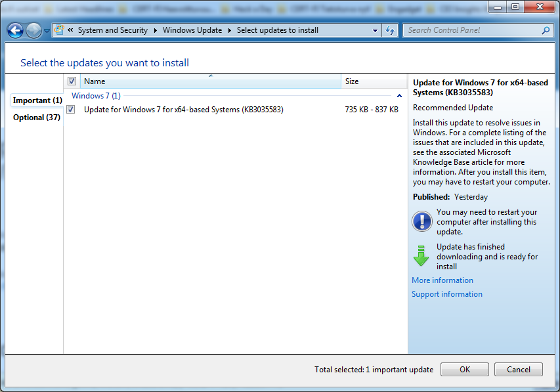This screenshot has height=392, width=560.
Task: Click the green download-ready arrow icon
Action: click(x=421, y=256)
